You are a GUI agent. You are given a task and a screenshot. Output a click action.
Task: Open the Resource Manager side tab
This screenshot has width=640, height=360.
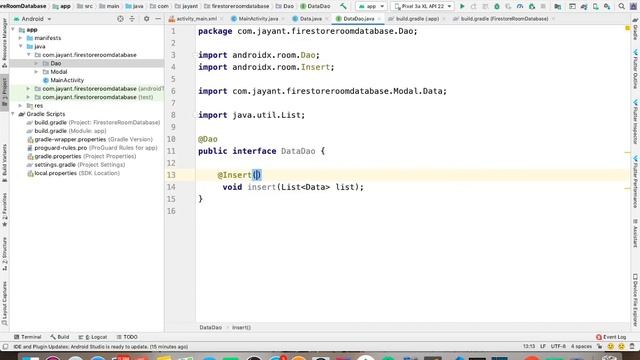tap(4, 43)
